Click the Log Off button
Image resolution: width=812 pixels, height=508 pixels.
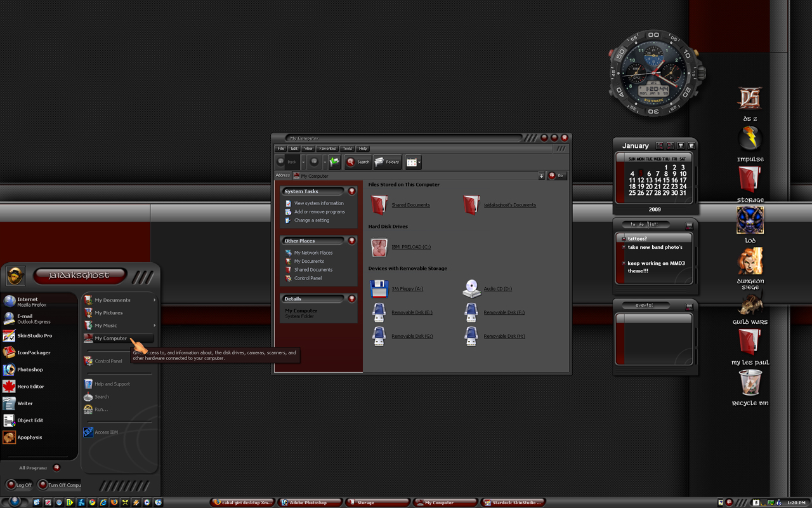tap(19, 485)
